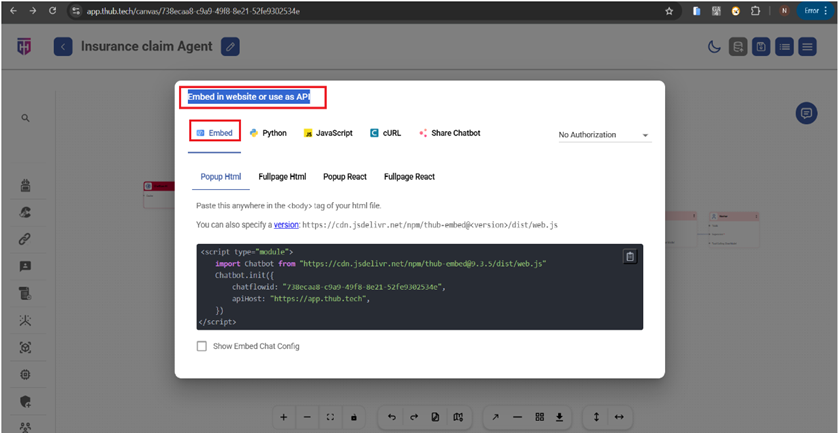Viewport: 838px width, 433px height.
Task: Click the search icon in left sidebar
Action: pos(25,118)
